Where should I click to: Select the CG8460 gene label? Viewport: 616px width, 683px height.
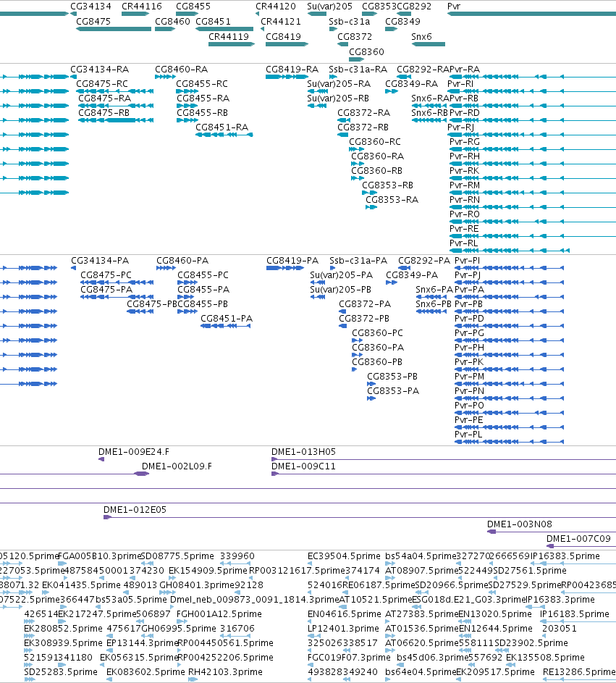click(x=172, y=21)
